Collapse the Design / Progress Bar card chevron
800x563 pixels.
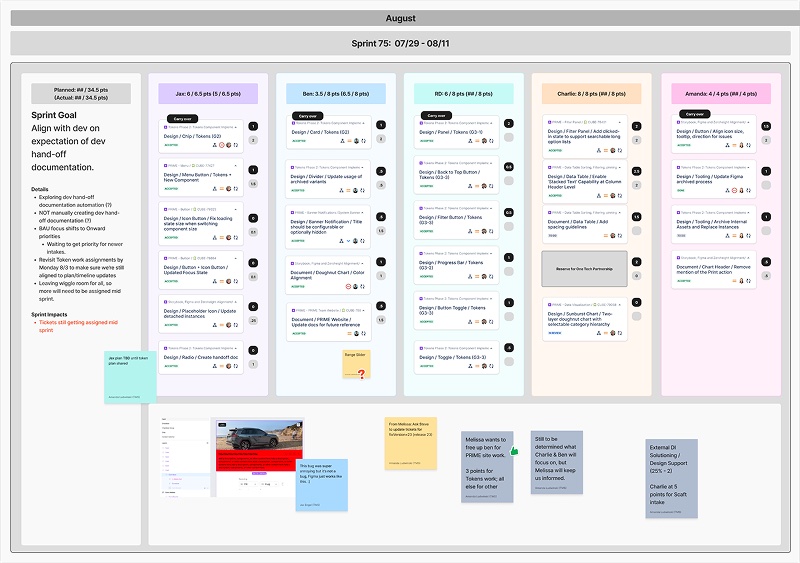(491, 253)
